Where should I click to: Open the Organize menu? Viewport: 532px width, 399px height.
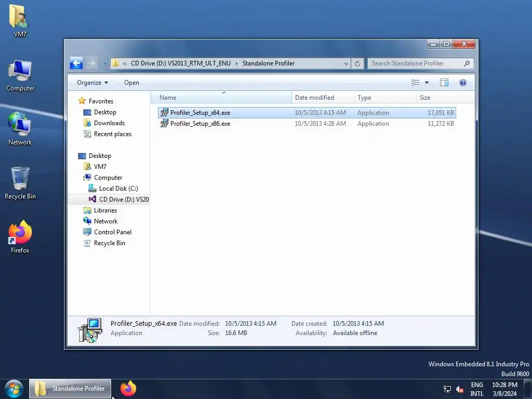pyautogui.click(x=92, y=83)
